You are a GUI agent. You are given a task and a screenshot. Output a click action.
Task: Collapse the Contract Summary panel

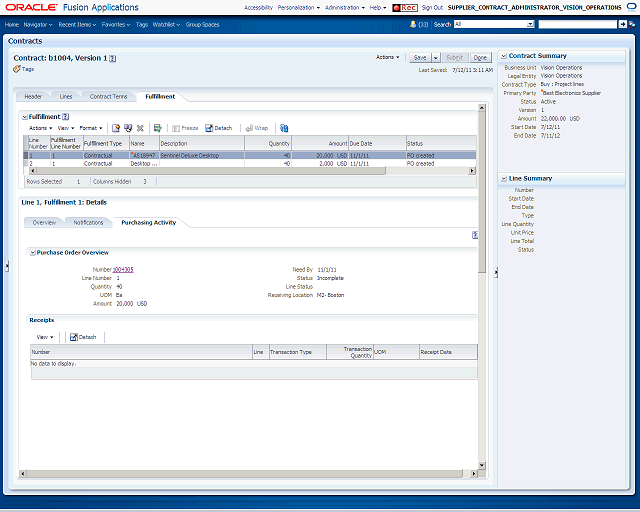[x=504, y=56]
